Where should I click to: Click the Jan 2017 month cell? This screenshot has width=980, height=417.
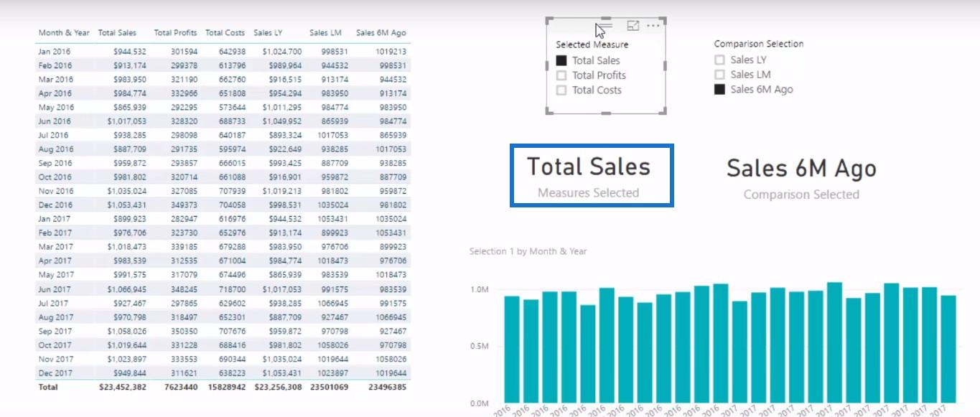pos(54,219)
